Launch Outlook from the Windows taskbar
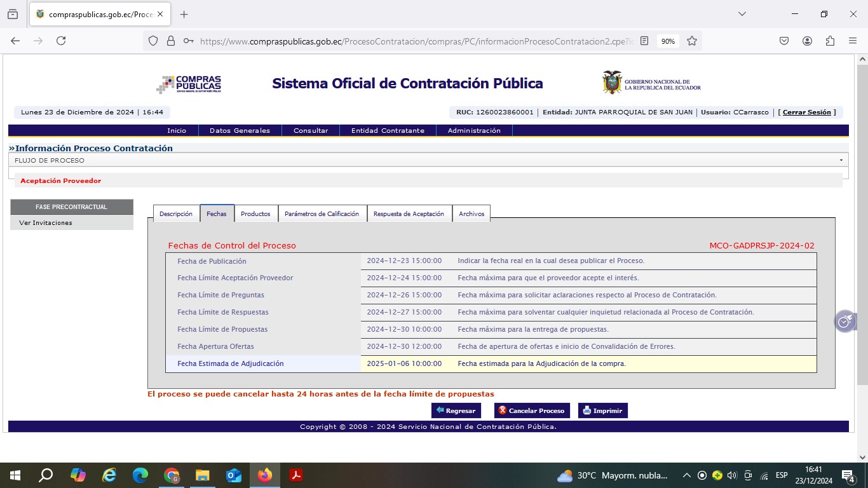The height and width of the screenshot is (488, 868). click(234, 475)
